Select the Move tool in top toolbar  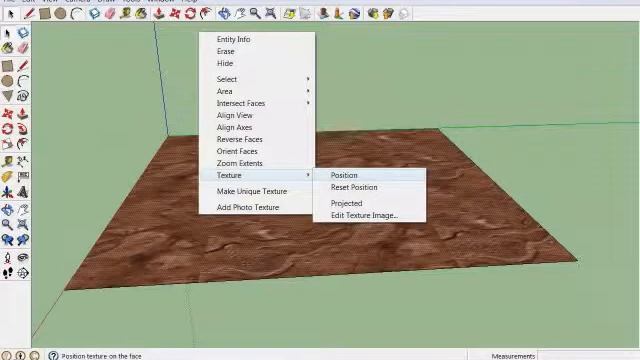[175, 14]
